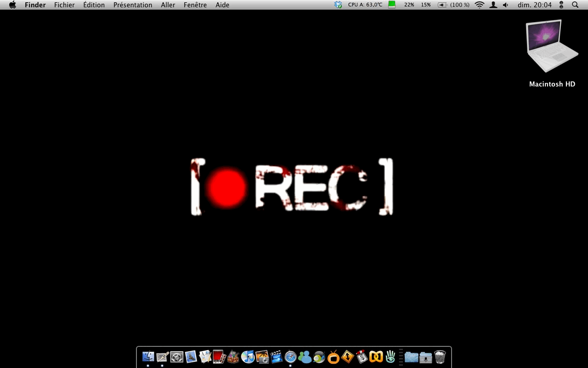Screen dimensions: 588x368
Task: Launch the green sphere app in Dock
Action: (319, 356)
